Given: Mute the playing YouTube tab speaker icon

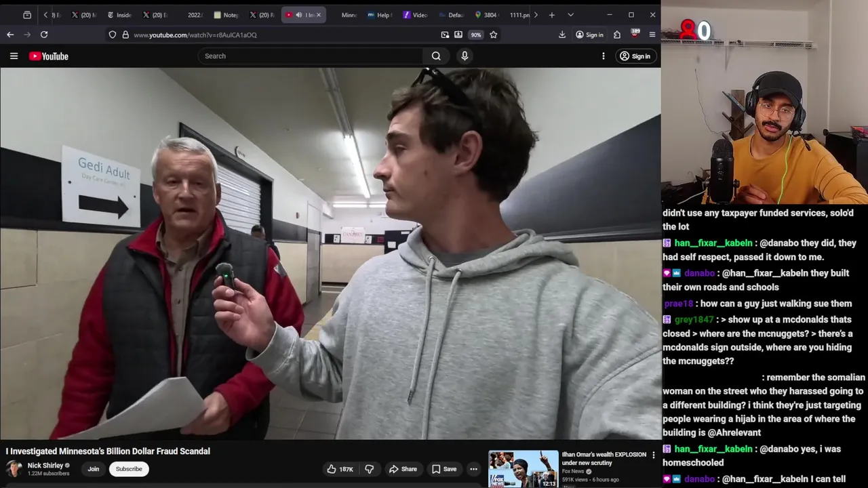Looking at the screenshot, I should click(x=299, y=15).
